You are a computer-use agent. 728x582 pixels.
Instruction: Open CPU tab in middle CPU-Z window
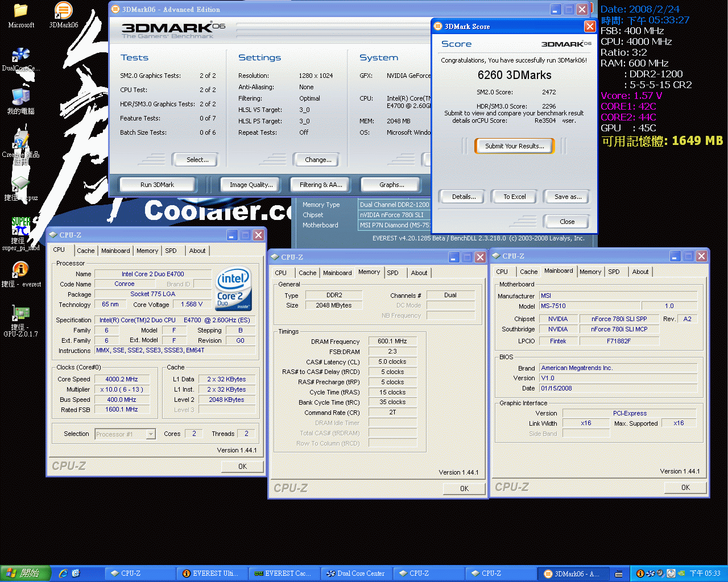tap(281, 273)
